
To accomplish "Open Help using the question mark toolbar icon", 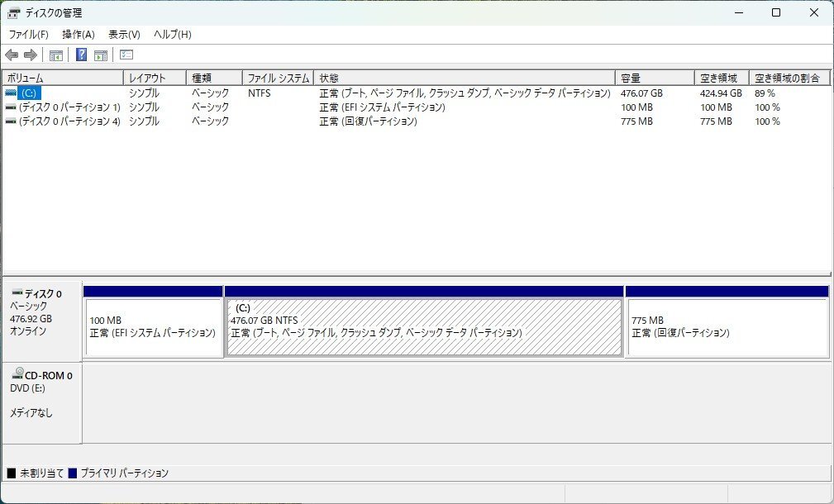I will 80,55.
